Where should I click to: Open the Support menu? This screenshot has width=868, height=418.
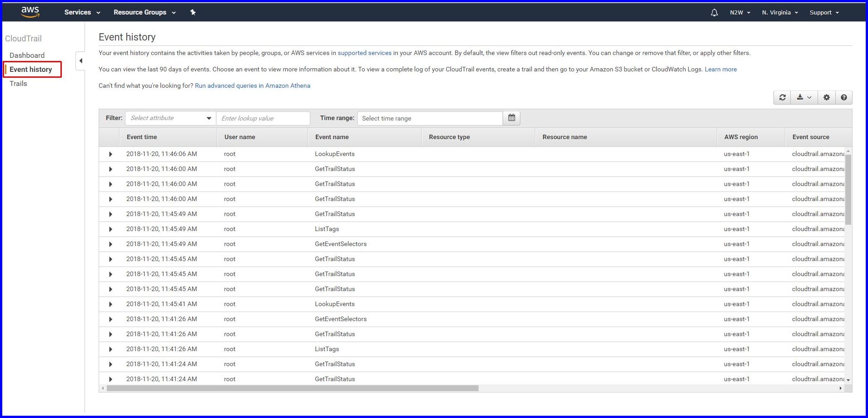(824, 13)
